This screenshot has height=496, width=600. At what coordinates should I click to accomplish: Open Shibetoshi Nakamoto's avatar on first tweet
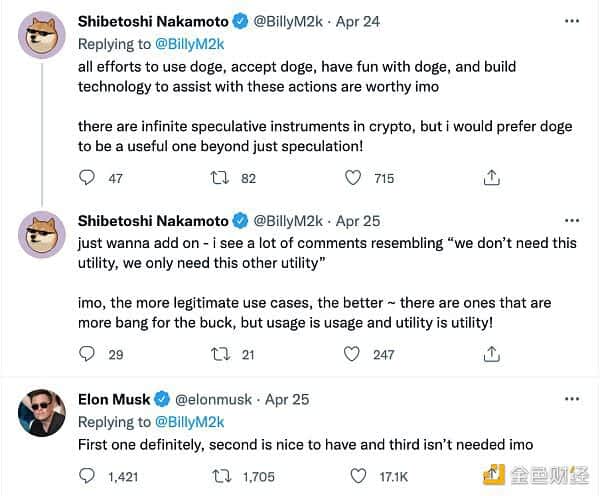42,36
